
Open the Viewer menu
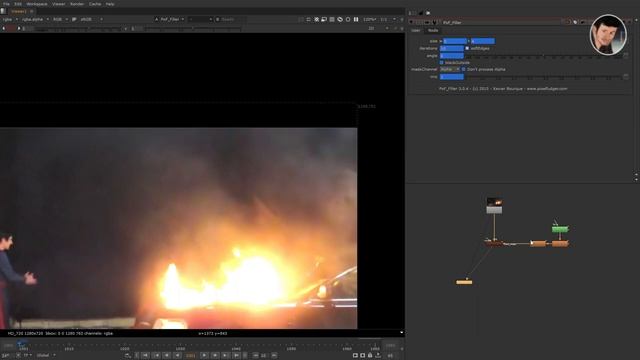click(x=58, y=4)
